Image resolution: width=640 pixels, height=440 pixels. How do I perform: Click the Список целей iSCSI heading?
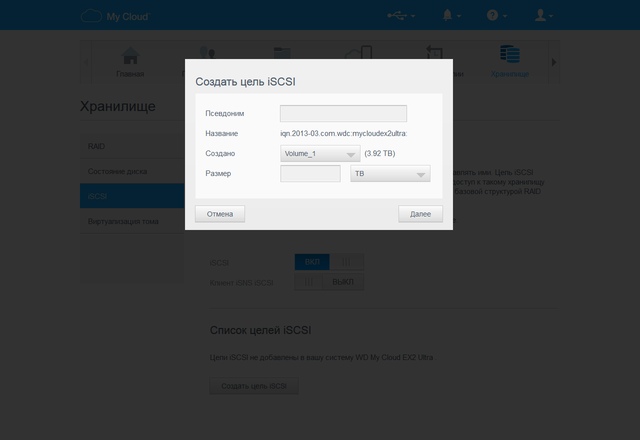point(260,330)
